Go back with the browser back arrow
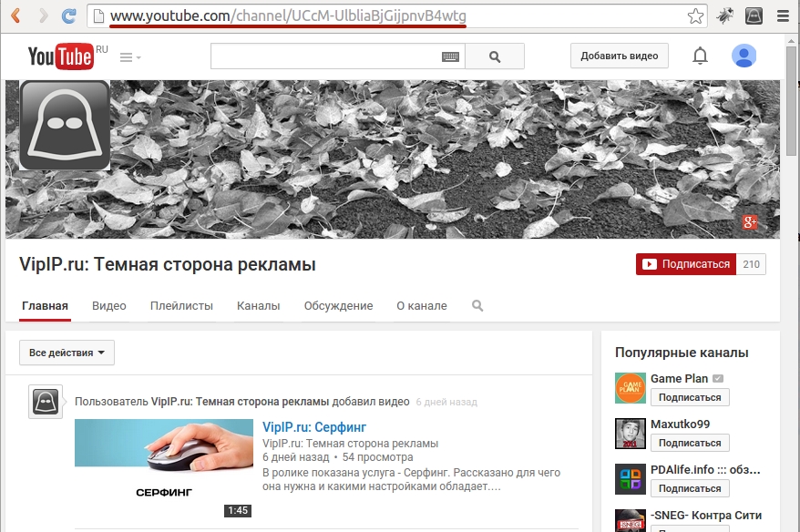 [15, 16]
